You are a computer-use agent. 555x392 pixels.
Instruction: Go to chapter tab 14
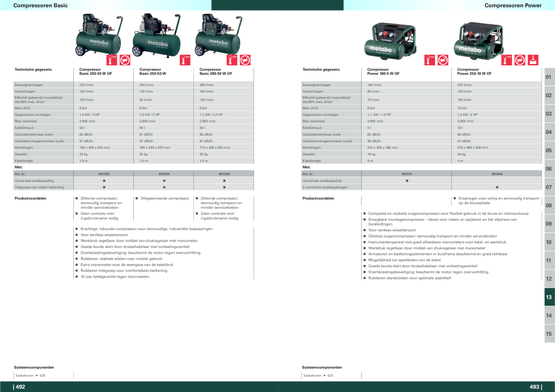549,315
